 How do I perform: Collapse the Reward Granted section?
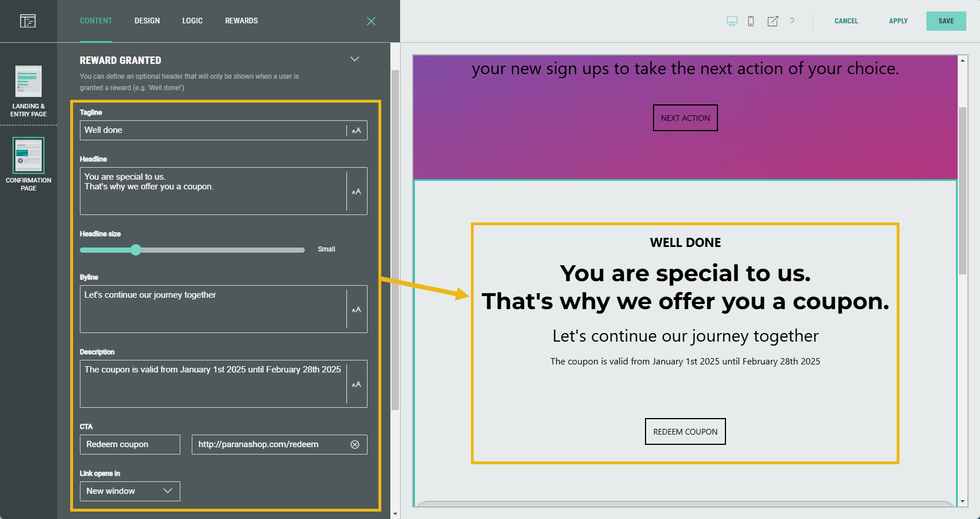point(354,59)
